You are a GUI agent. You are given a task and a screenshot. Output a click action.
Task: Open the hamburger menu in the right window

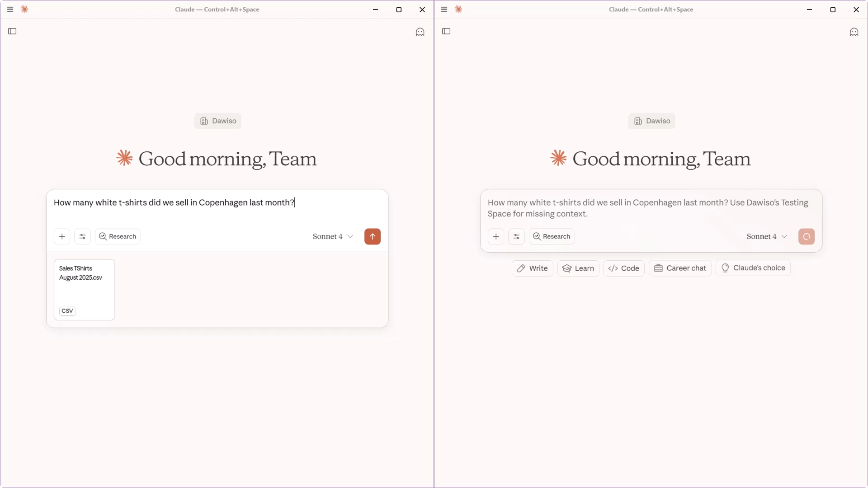[x=443, y=9]
